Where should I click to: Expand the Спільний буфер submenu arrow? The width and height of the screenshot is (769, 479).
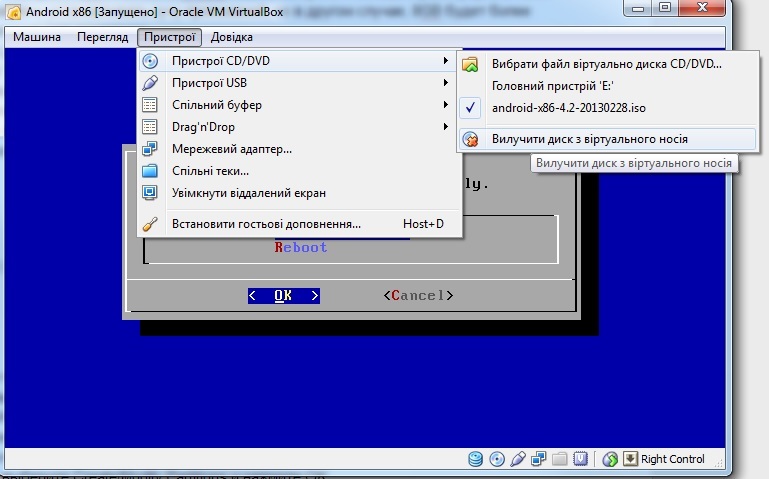(x=445, y=105)
